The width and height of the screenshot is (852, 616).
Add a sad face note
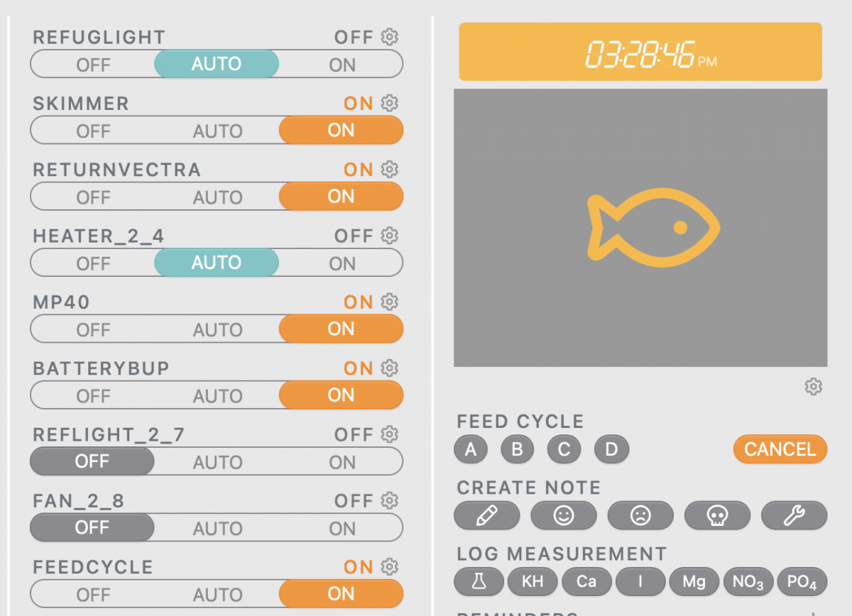click(640, 516)
